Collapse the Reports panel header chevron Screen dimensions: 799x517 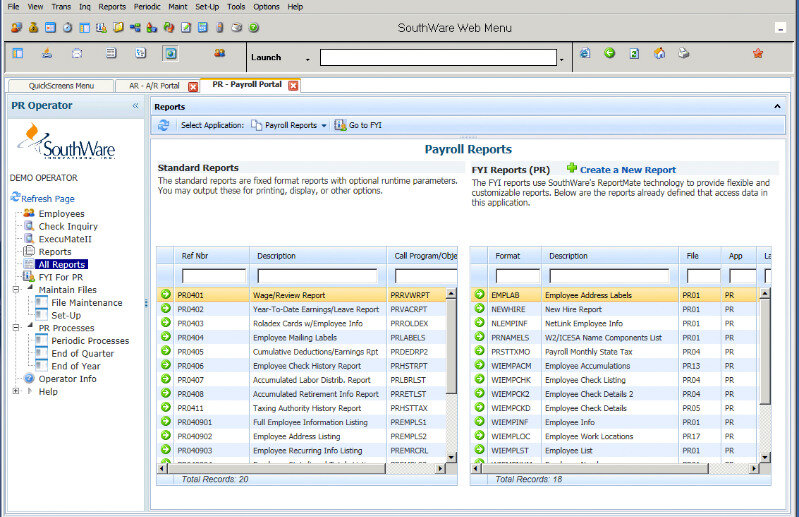tap(777, 105)
